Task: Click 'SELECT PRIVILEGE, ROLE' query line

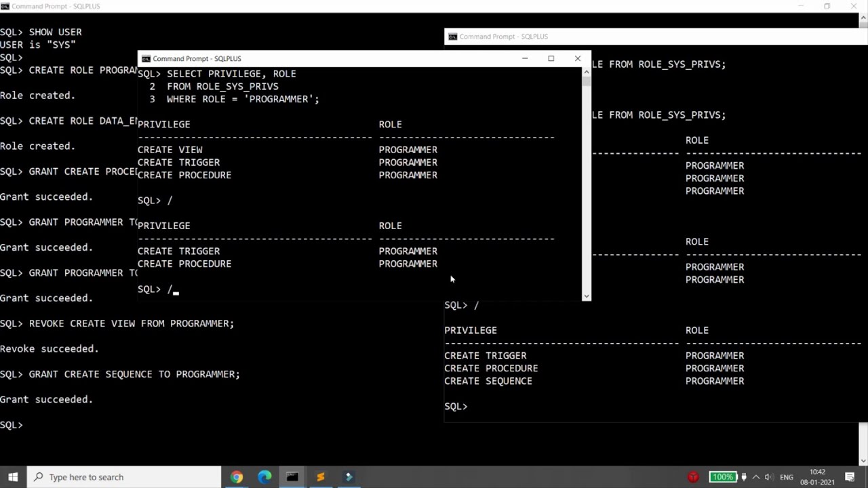Action: point(217,74)
